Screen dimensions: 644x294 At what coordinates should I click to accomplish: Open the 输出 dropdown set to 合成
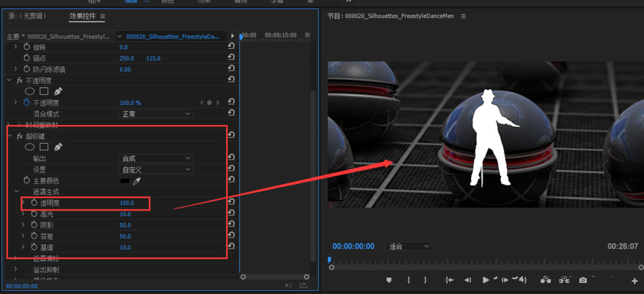tap(156, 158)
